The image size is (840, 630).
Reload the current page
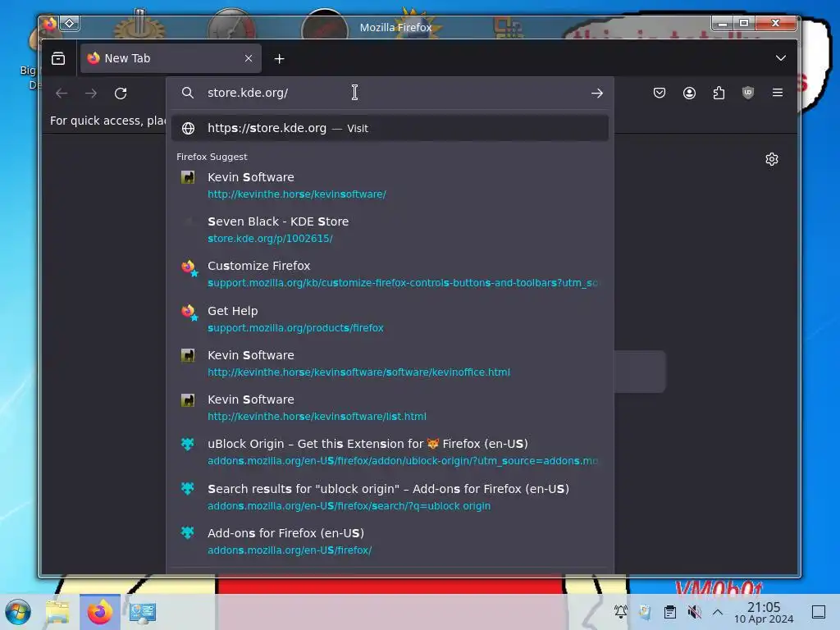pos(121,94)
